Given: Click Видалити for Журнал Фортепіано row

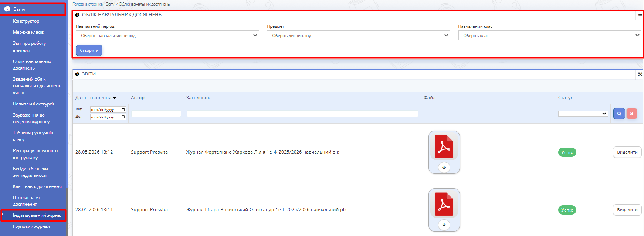Looking at the screenshot, I should (627, 152).
